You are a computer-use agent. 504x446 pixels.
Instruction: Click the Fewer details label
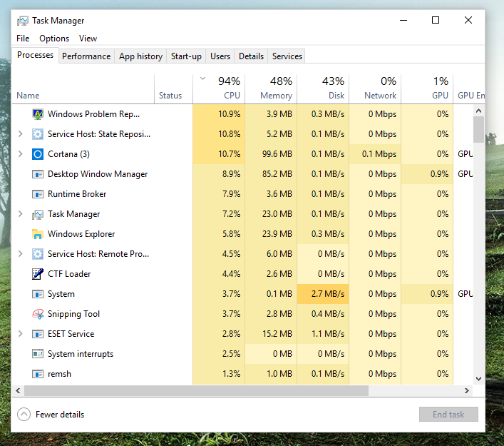60,415
